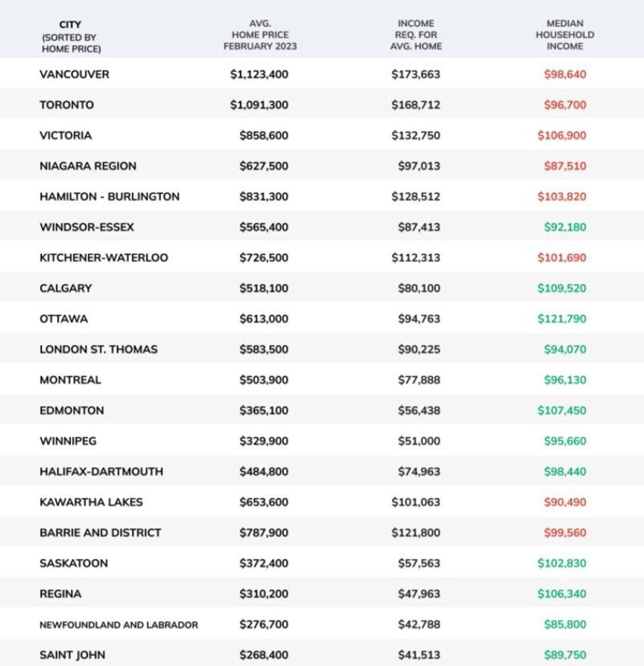Click the HALIFAX-DARTMOUTH city name
The width and height of the screenshot is (644, 666).
click(102, 472)
